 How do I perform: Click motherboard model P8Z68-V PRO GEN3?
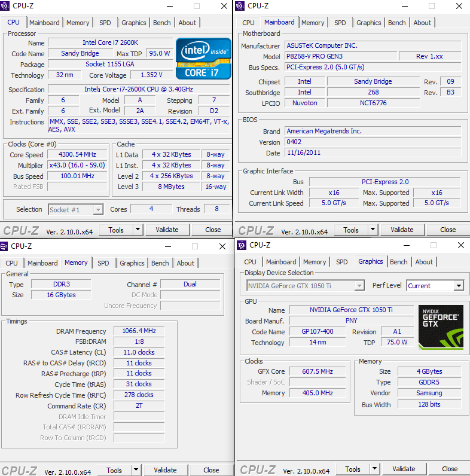click(341, 56)
